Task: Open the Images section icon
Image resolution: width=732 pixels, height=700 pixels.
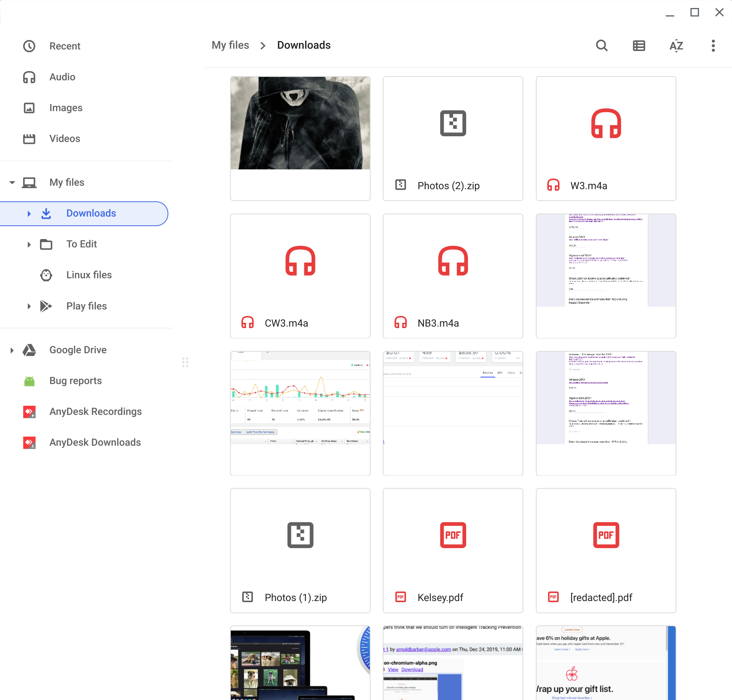Action: coord(29,108)
